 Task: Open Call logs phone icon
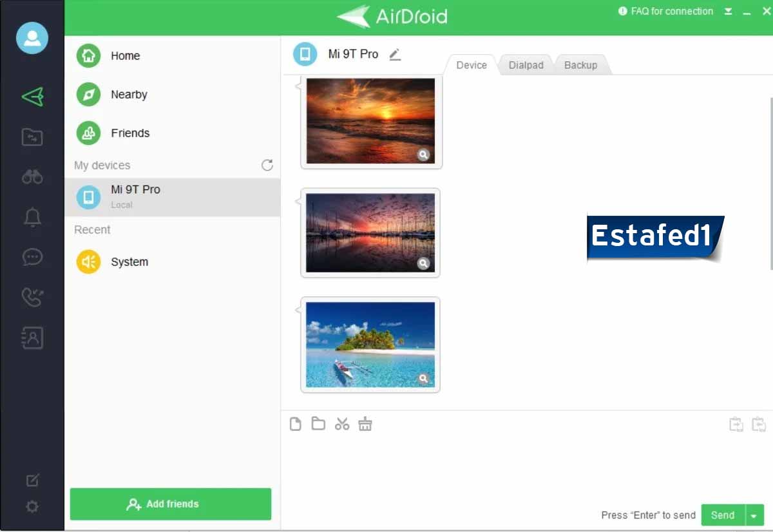point(32,297)
